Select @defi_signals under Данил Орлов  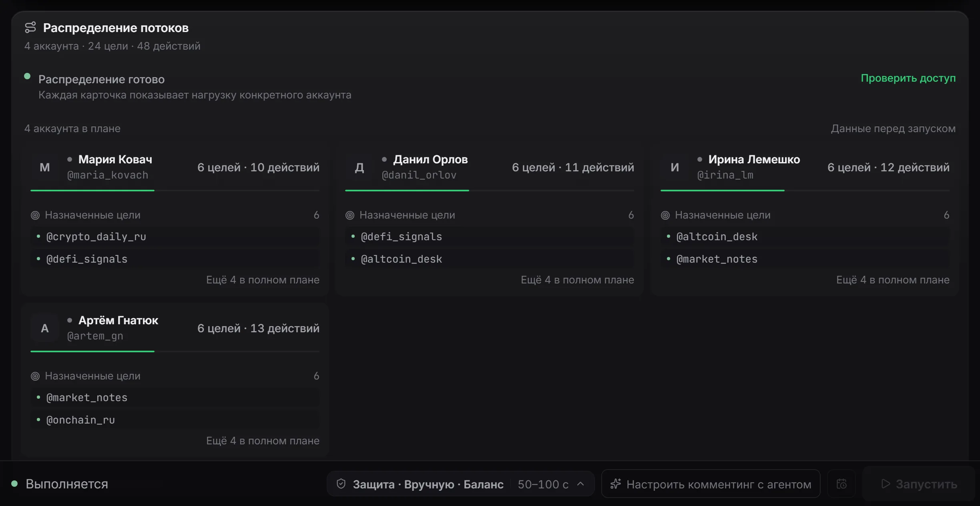490,237
